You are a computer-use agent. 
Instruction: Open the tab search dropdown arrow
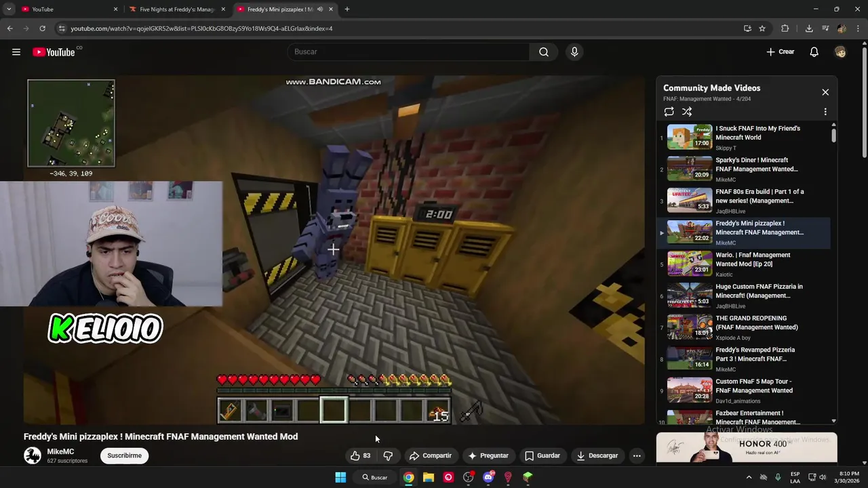coord(9,9)
